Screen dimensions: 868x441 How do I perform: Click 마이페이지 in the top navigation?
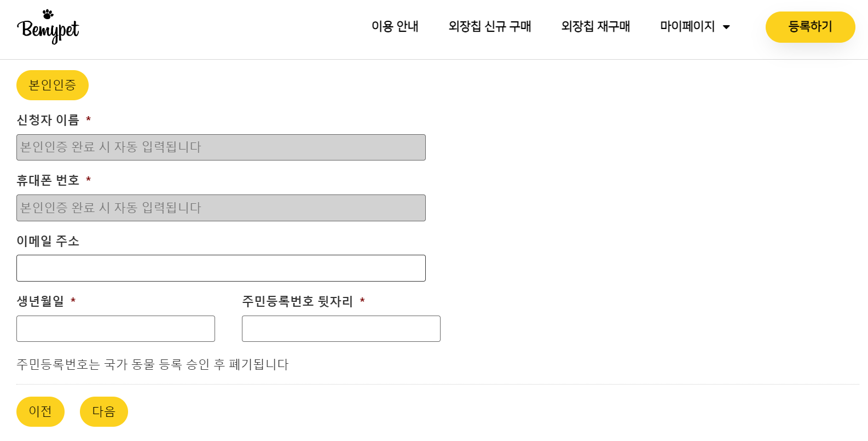click(x=688, y=26)
